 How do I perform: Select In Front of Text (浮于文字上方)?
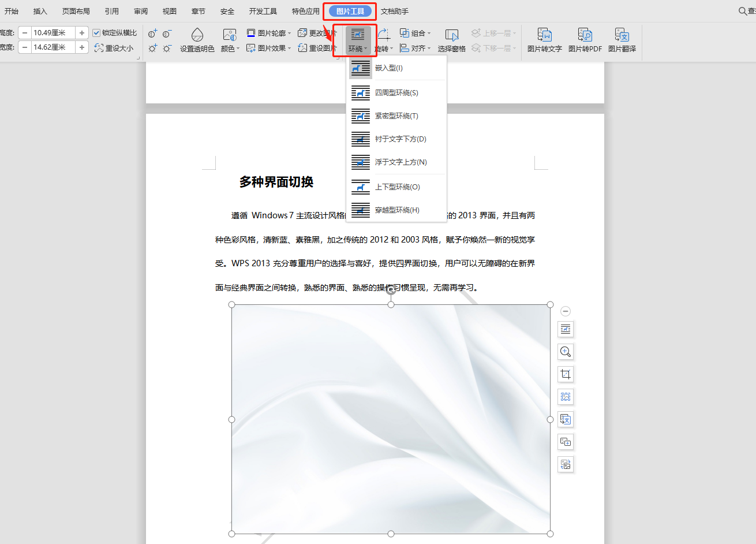(x=396, y=162)
